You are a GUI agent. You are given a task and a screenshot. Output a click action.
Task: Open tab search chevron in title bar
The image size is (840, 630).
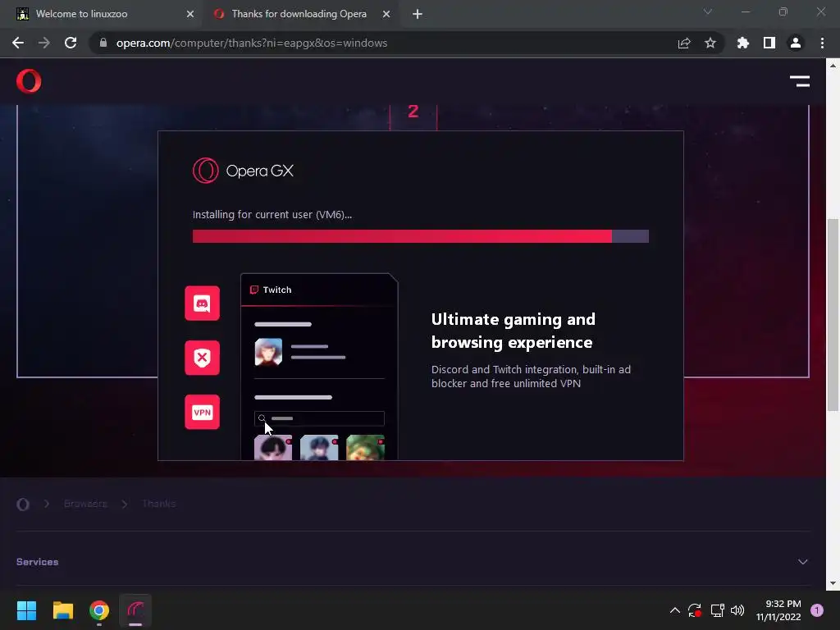708,11
